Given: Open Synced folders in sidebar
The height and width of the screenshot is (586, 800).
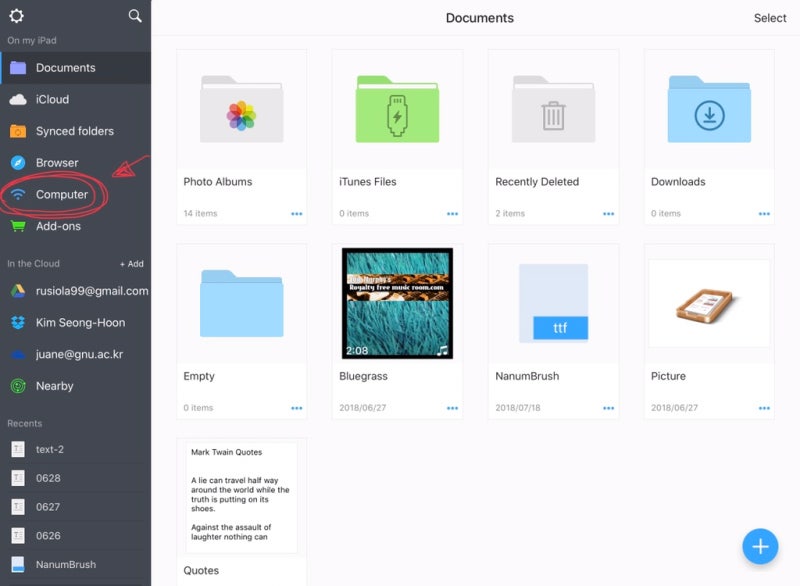Looking at the screenshot, I should [76, 131].
